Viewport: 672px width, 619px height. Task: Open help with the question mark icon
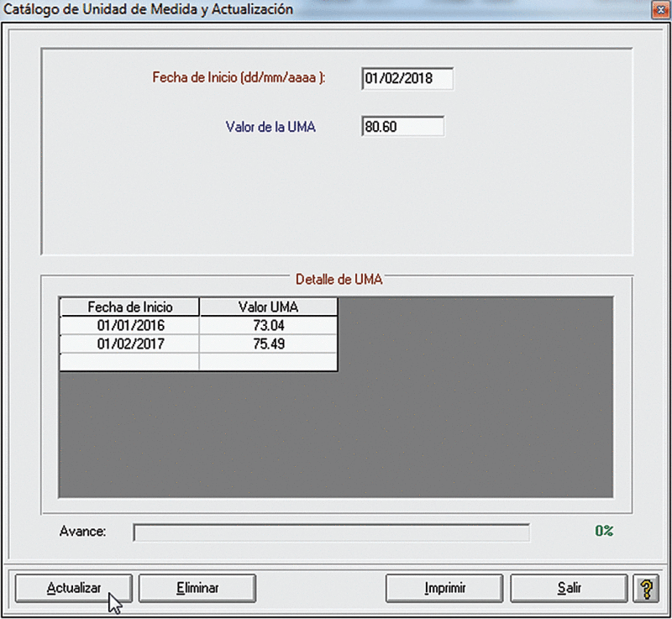(646, 589)
